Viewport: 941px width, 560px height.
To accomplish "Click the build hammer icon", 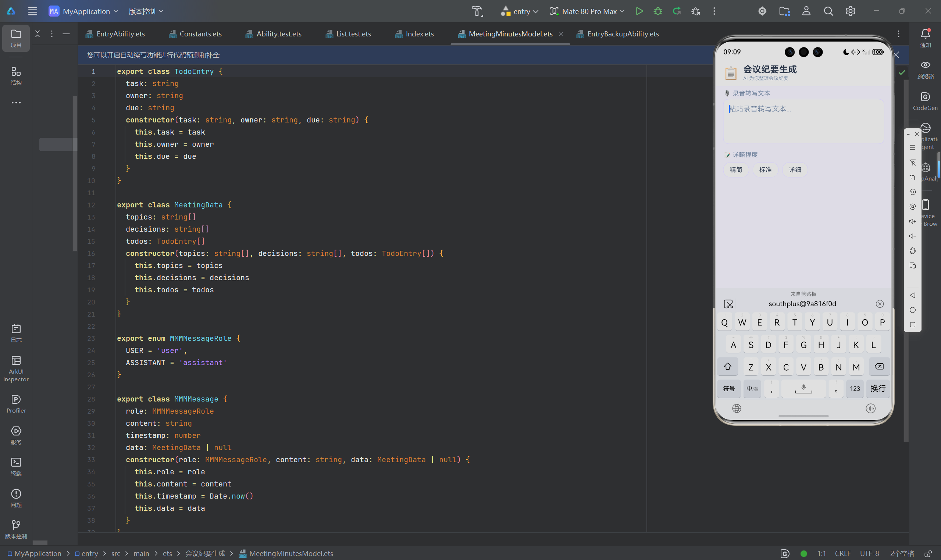I will point(477,11).
